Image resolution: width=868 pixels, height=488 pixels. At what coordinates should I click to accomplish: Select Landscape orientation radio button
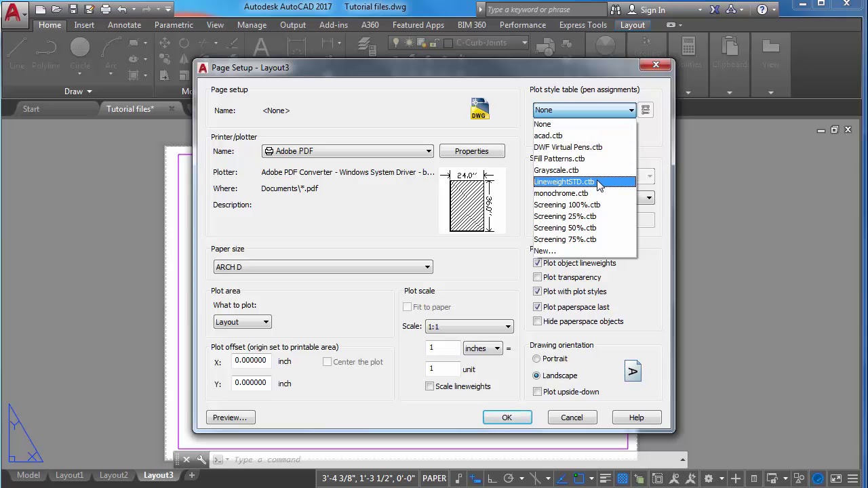pos(536,375)
